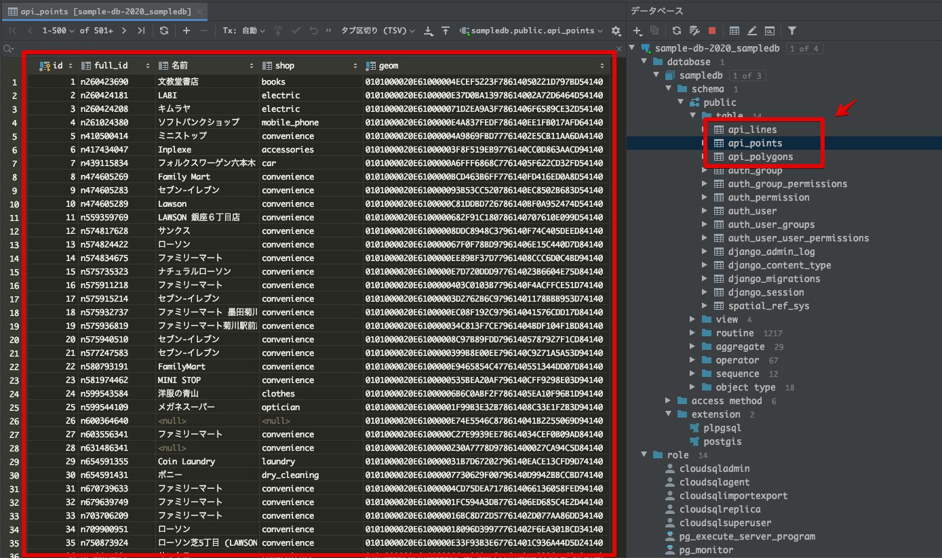Open table editor icon in database panel
This screenshot has height=560, width=942.
tap(734, 31)
